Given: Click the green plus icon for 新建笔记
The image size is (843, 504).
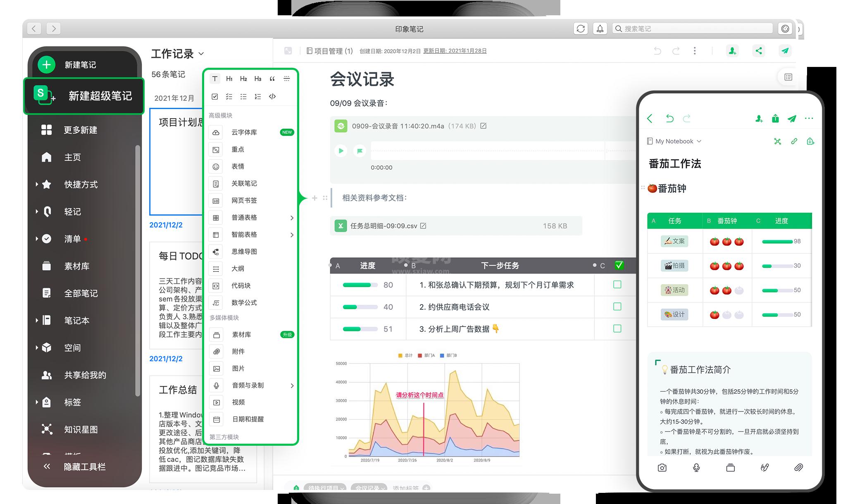Looking at the screenshot, I should coord(47,64).
